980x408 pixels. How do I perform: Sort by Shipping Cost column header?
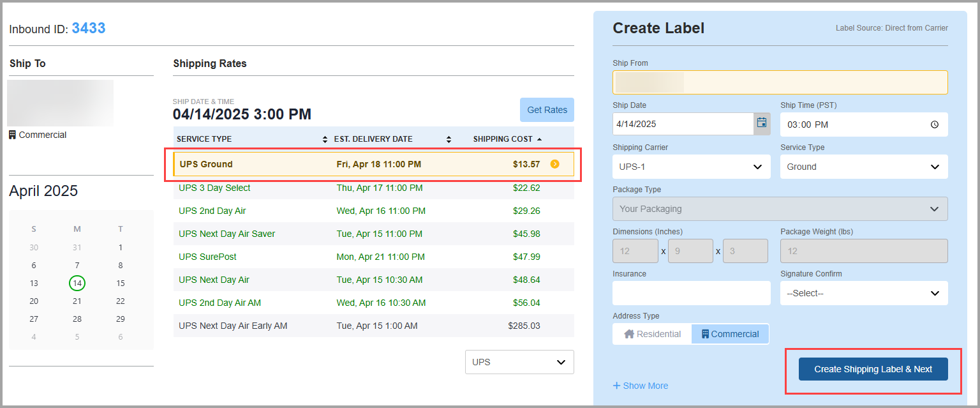click(x=508, y=139)
